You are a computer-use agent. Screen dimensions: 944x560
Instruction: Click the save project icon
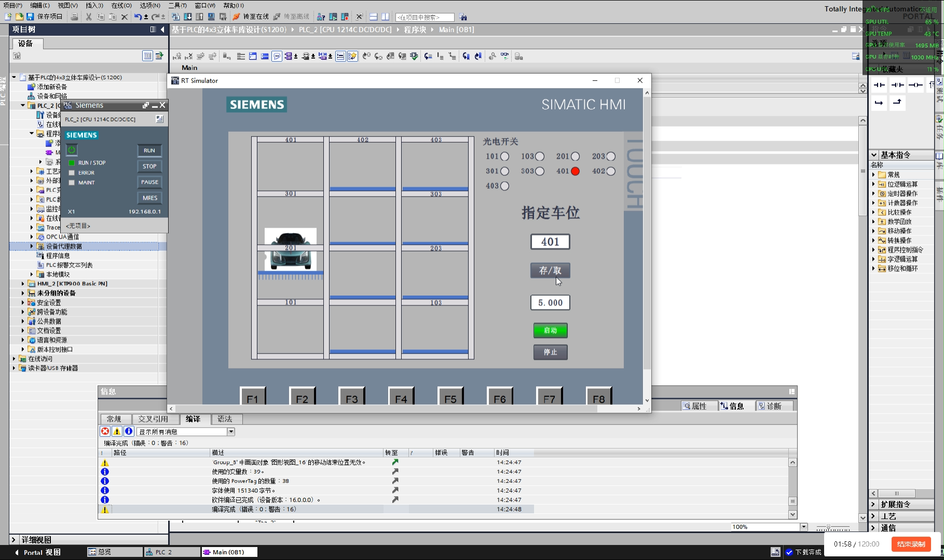pos(30,17)
